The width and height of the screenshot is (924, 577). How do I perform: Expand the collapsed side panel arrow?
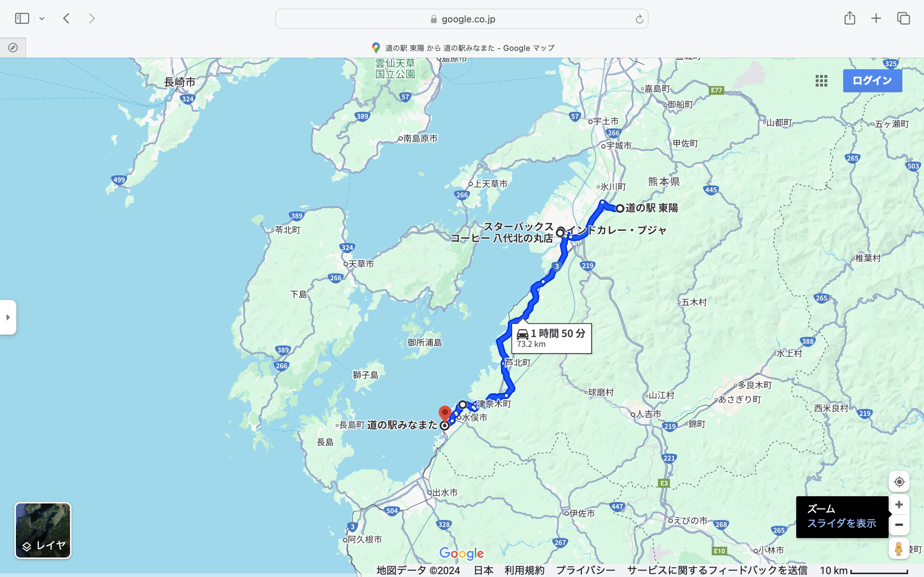8,317
